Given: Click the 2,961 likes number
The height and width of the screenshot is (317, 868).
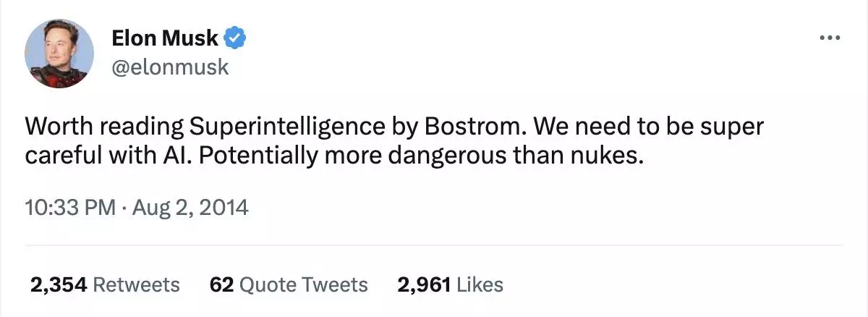Looking at the screenshot, I should pyautogui.click(x=426, y=284).
